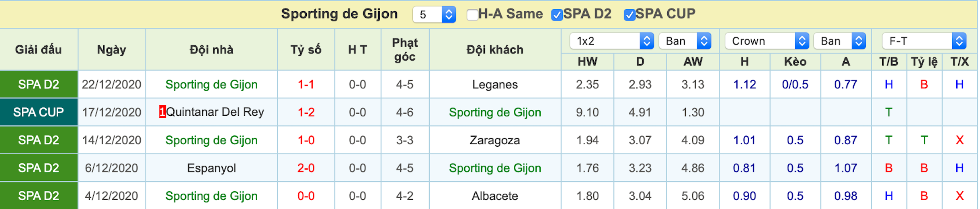Viewport: 980px width, 209px height.
Task: Open the Ban dropdown beside 1x2
Action: [685, 41]
